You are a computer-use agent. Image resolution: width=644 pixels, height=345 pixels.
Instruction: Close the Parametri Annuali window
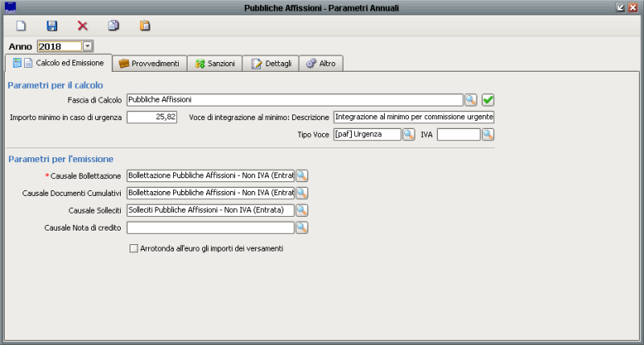[x=633, y=7]
